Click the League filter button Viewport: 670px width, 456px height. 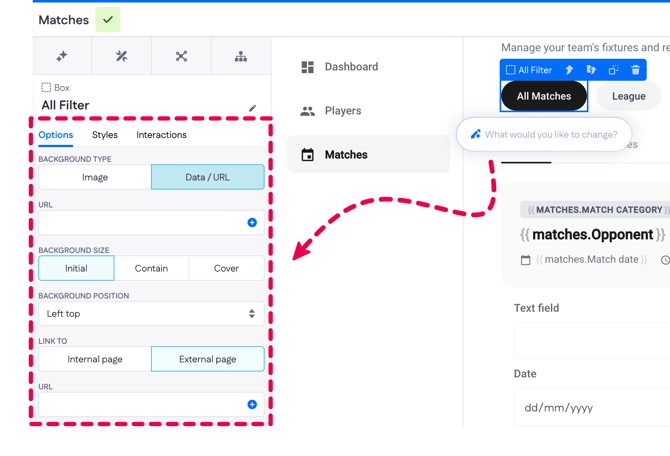[x=628, y=96]
